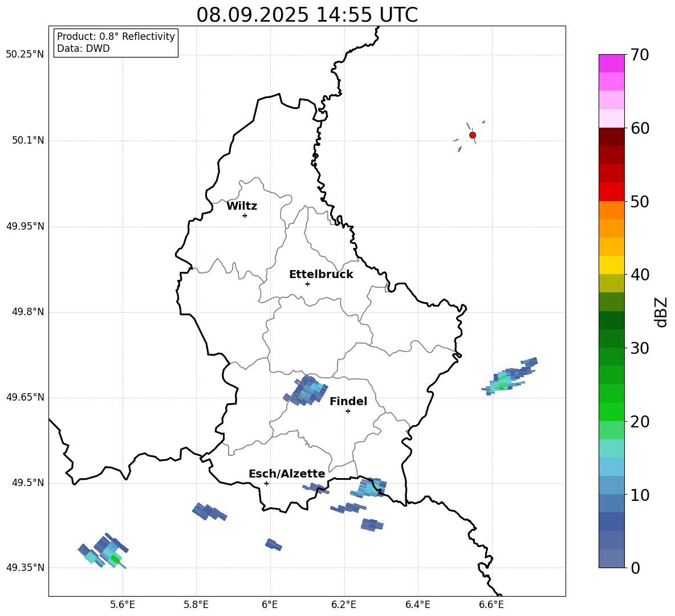Click the yellow swatch above 40
This screenshot has width=675, height=616.
[611, 265]
